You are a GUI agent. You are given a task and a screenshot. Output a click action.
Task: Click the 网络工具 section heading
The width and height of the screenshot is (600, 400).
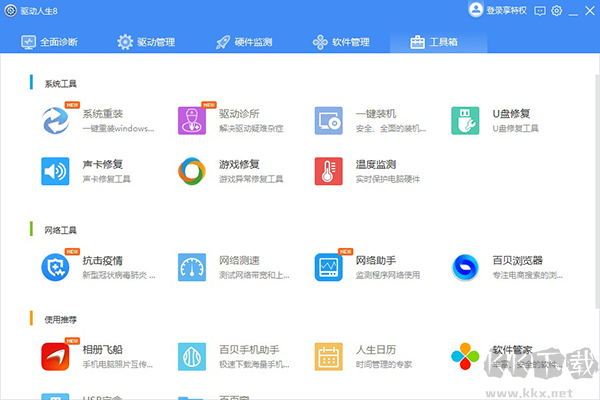coord(60,230)
